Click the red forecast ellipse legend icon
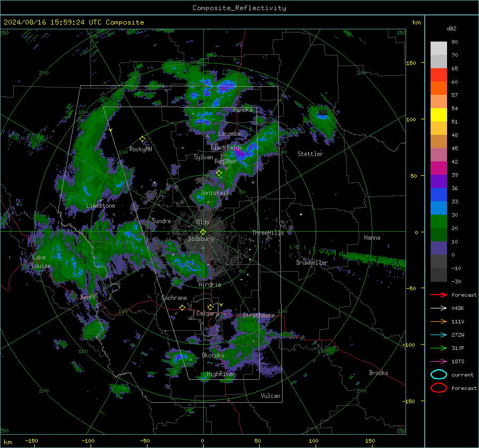479x448 pixels. pos(439,388)
